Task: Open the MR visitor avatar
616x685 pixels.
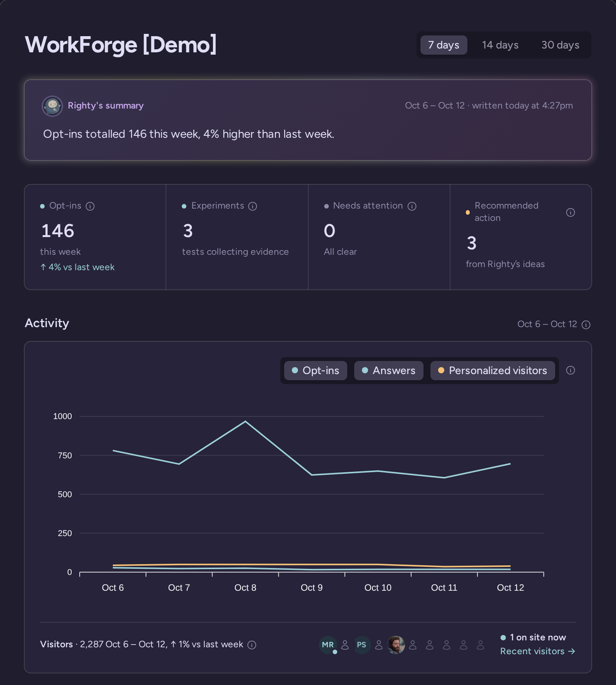Action: click(x=328, y=645)
